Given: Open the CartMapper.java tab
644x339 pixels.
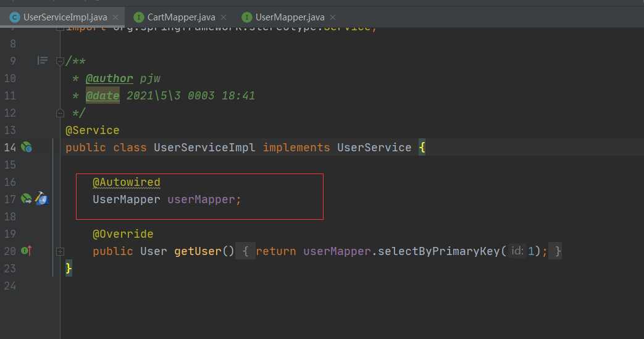Looking at the screenshot, I should pyautogui.click(x=181, y=17).
